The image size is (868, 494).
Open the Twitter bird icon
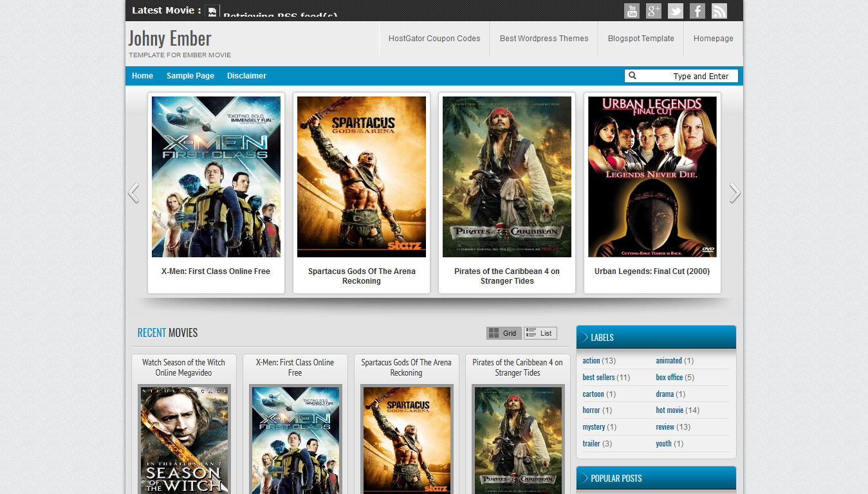[x=676, y=11]
